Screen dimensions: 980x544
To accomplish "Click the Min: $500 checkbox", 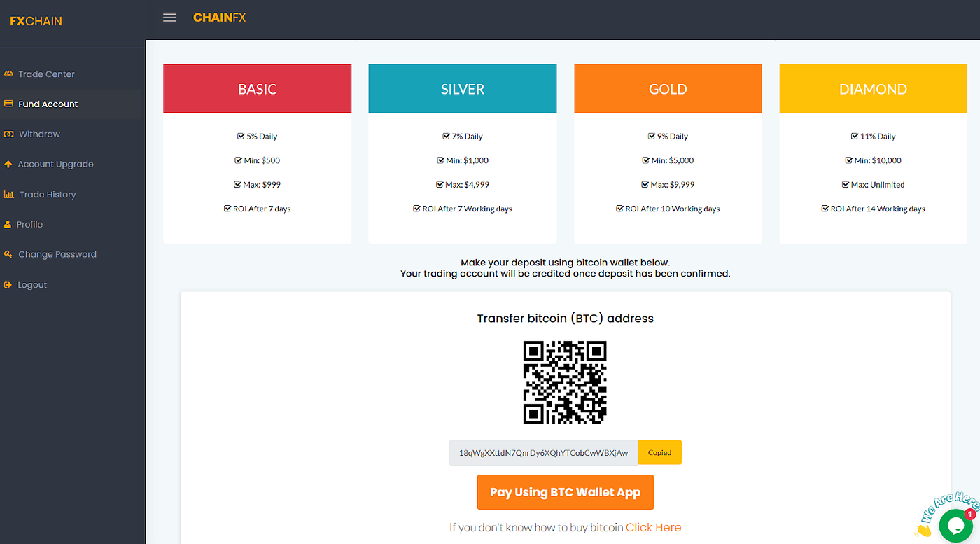I will pos(238,160).
